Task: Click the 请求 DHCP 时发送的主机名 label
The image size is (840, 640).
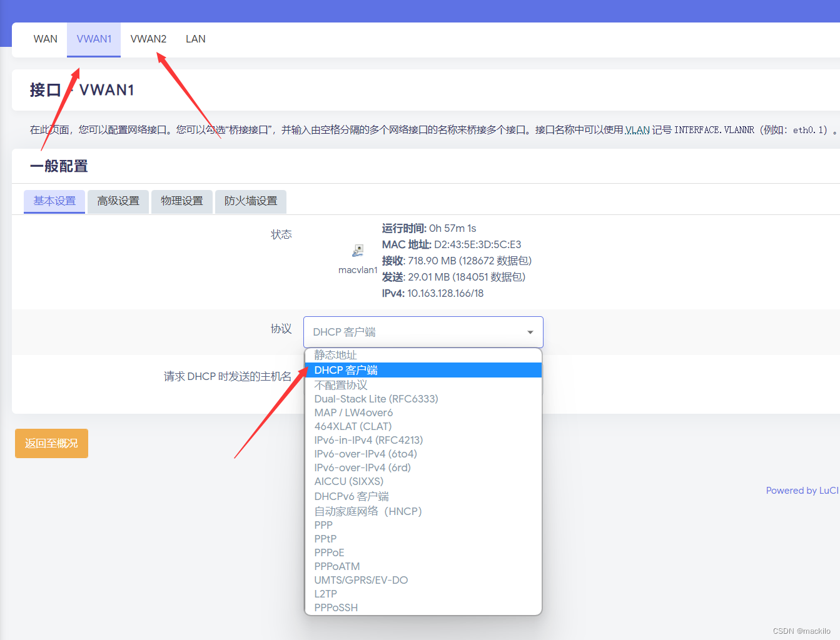Action: pos(228,376)
